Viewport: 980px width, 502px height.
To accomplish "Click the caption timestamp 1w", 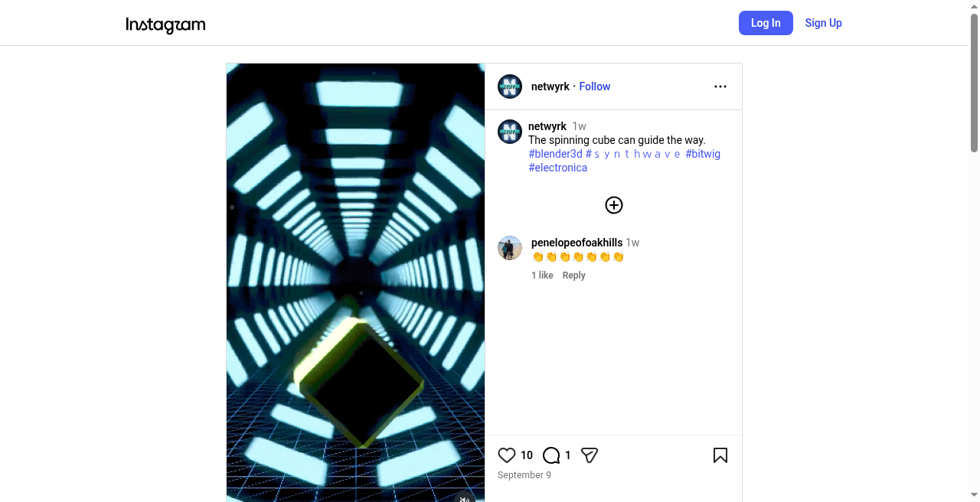I will [580, 126].
